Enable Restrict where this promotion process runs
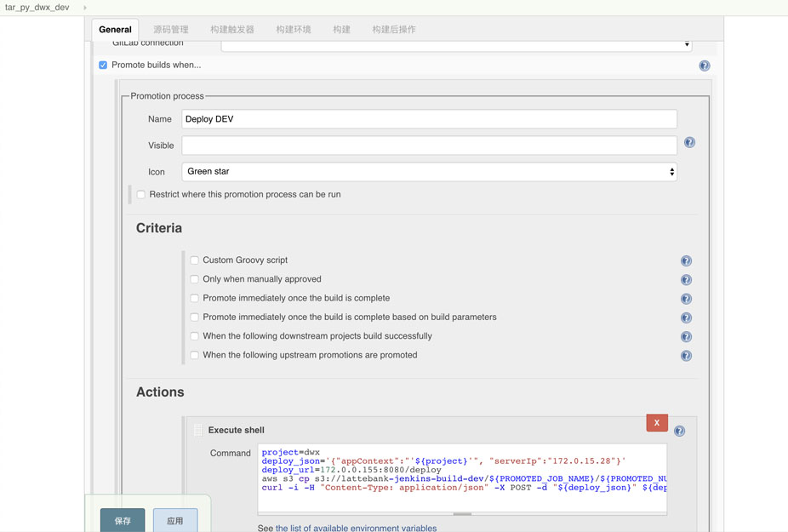 [141, 194]
